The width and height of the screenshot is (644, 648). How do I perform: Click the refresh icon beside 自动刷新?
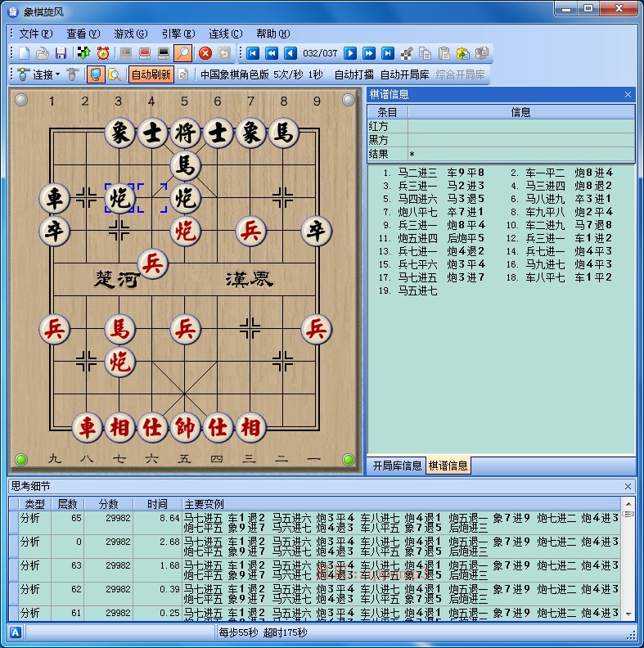[183, 74]
